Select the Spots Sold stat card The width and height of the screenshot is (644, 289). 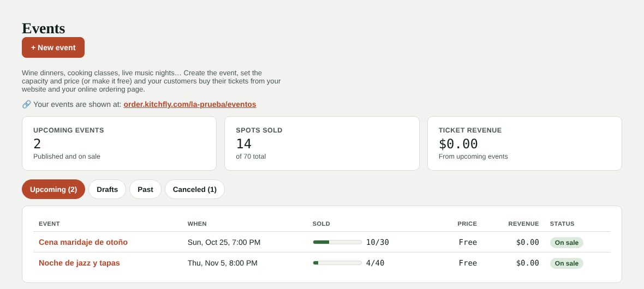tap(322, 143)
